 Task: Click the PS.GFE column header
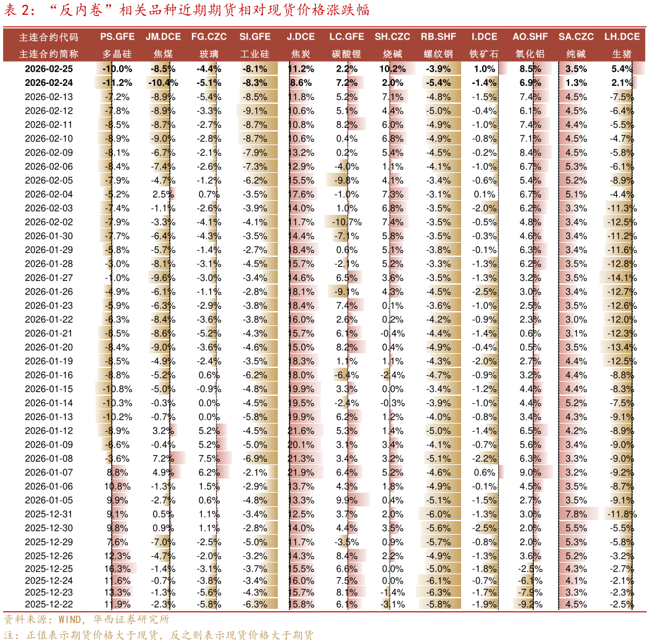117,37
